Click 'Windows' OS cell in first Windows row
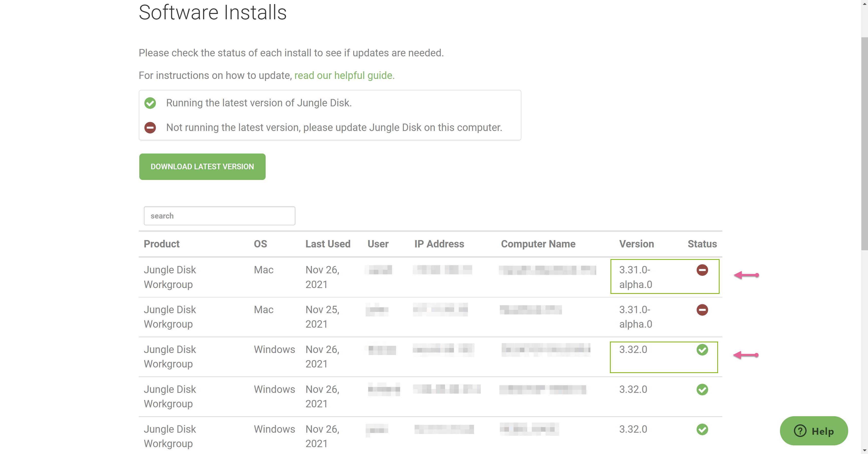 (274, 349)
